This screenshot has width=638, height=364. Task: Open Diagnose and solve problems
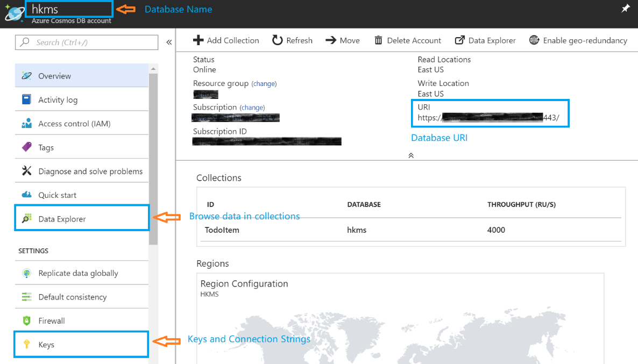(90, 172)
